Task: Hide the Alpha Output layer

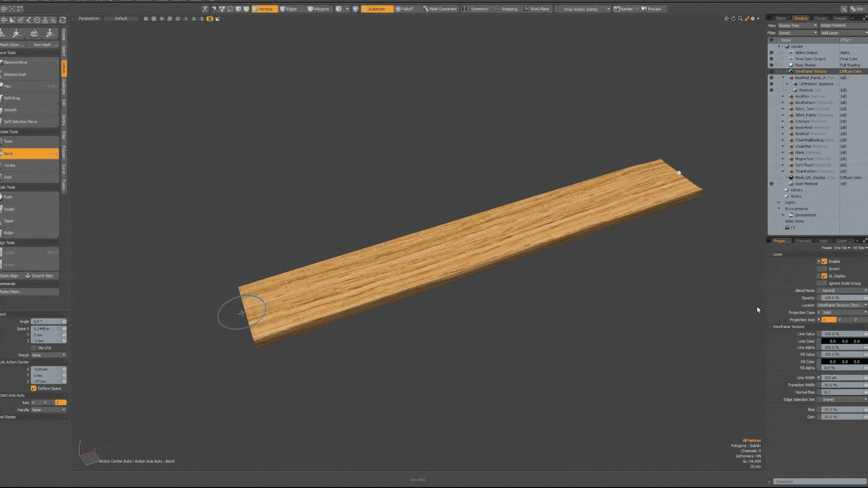Action: click(x=771, y=53)
